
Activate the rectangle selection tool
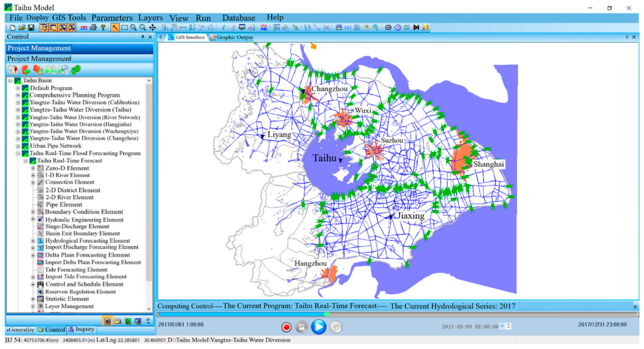click(x=125, y=28)
